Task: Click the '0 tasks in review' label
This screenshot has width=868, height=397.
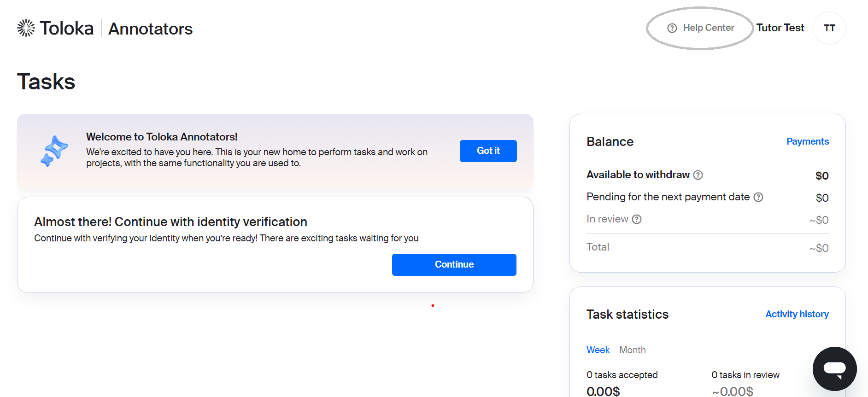Action: point(745,375)
